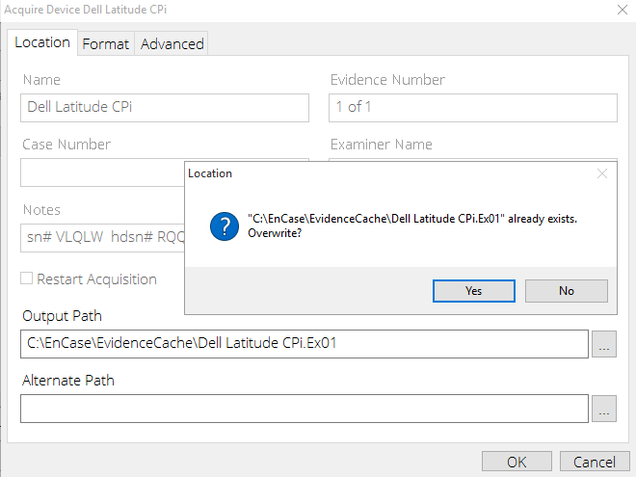Decline overwrite with the No button
This screenshot has width=636, height=477.
coord(566,290)
